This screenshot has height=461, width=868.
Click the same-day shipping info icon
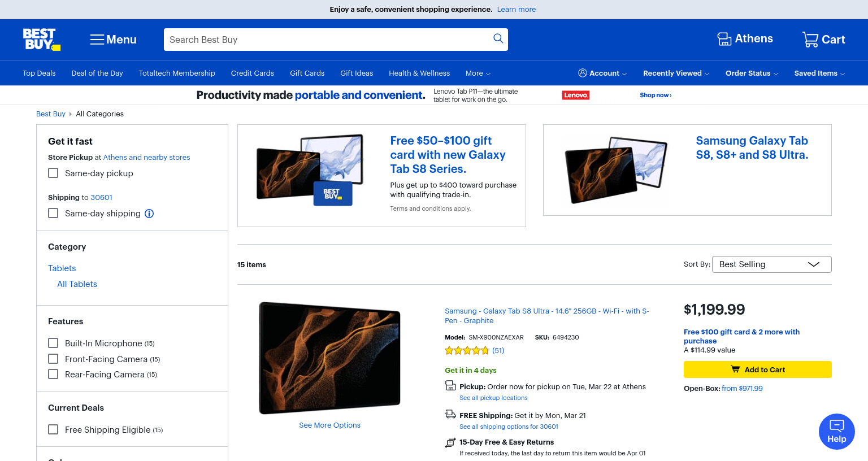pyautogui.click(x=149, y=214)
